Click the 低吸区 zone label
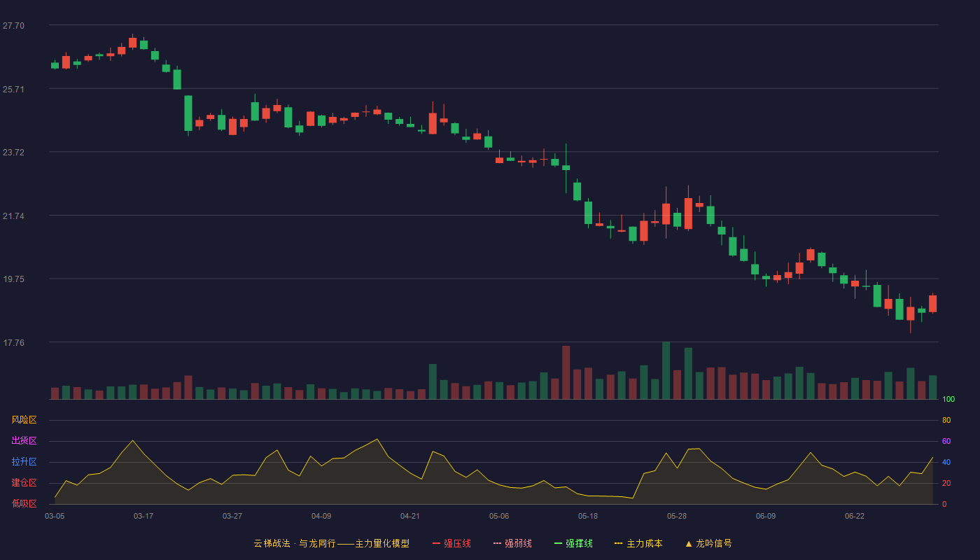The height and width of the screenshot is (560, 980). [24, 503]
